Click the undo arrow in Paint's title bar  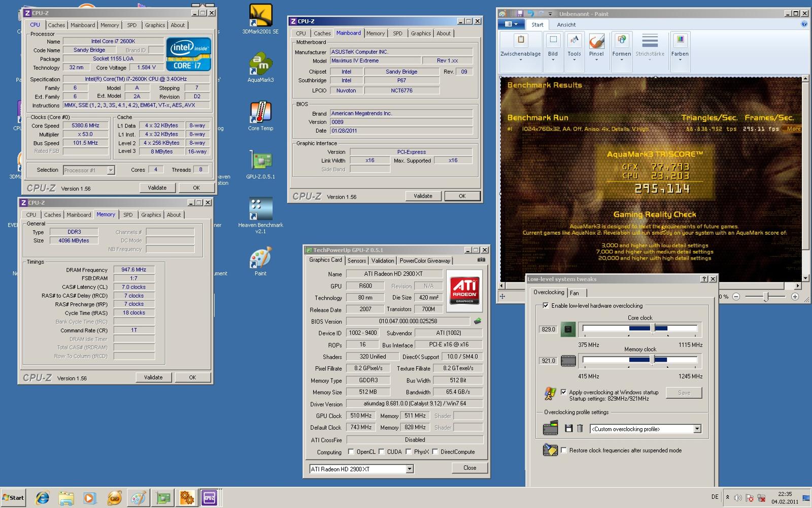tap(531, 14)
